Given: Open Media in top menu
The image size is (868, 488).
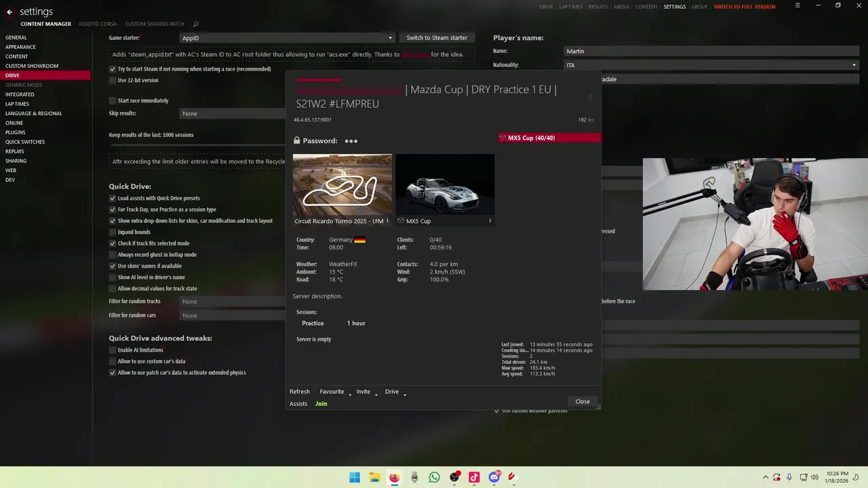Looking at the screenshot, I should click(x=622, y=7).
